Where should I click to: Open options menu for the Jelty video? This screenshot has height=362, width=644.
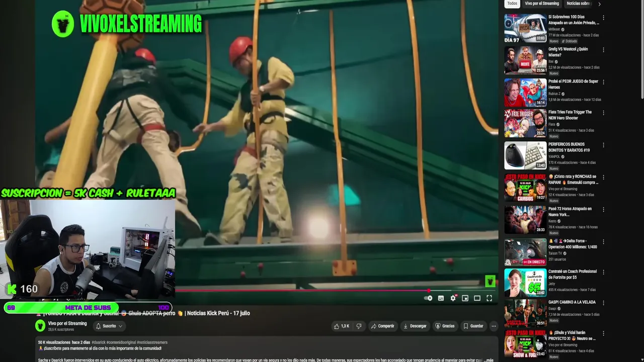[603, 272]
